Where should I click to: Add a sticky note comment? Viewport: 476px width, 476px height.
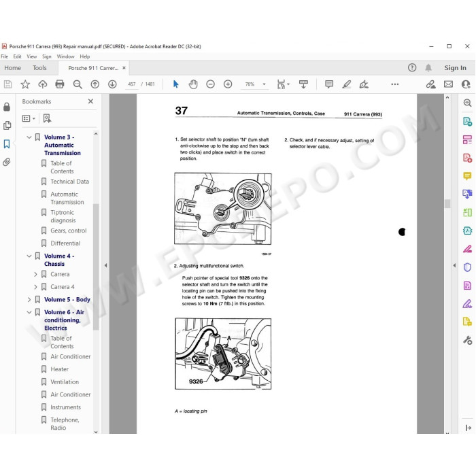pyautogui.click(x=329, y=84)
